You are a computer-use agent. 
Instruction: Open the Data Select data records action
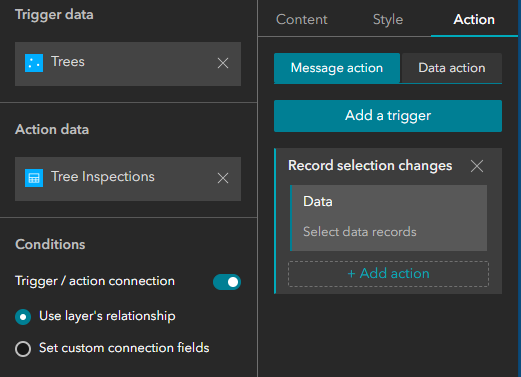tap(389, 218)
